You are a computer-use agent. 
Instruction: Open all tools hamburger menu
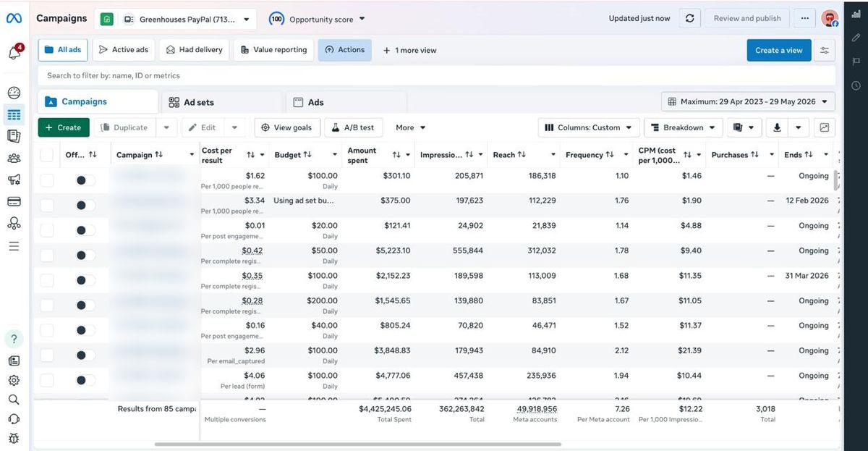coord(14,246)
